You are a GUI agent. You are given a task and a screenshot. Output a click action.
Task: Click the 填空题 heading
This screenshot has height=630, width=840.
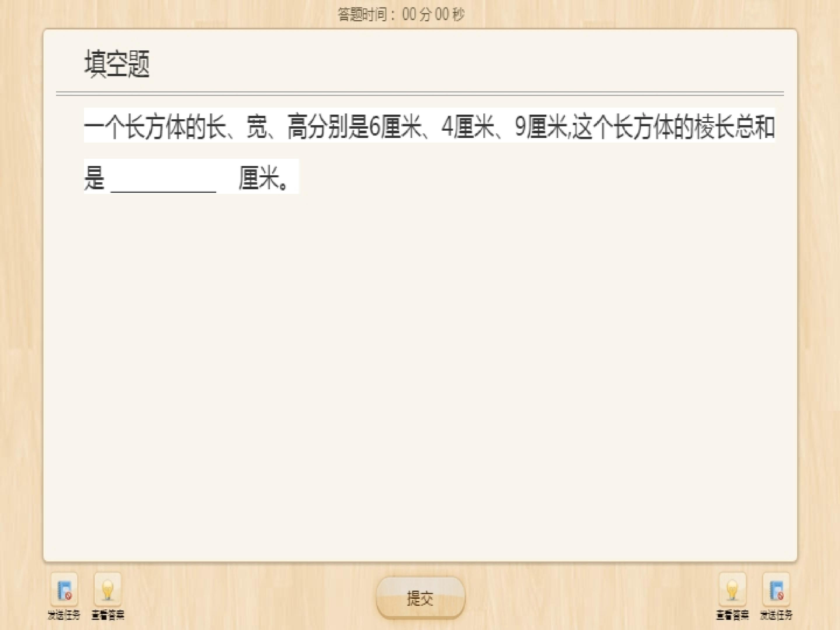(117, 64)
